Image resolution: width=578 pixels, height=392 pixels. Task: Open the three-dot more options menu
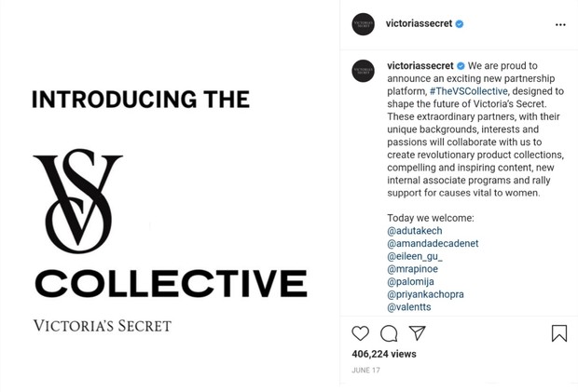[x=560, y=24]
